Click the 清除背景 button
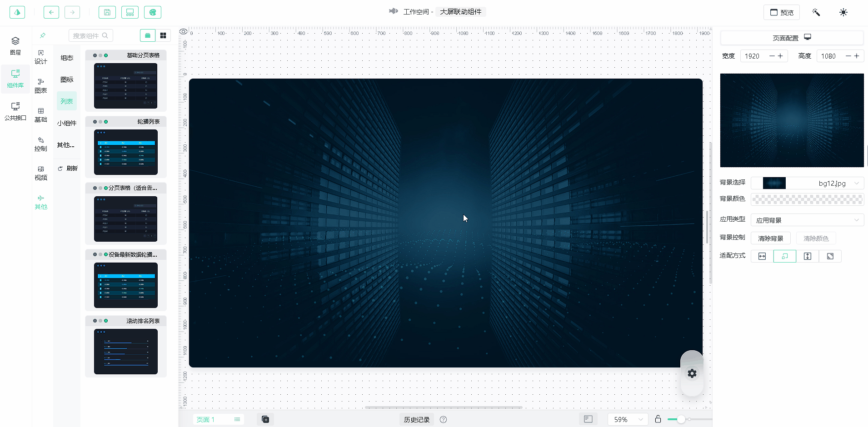Screen dimensions: 868x427 pyautogui.click(x=770, y=238)
